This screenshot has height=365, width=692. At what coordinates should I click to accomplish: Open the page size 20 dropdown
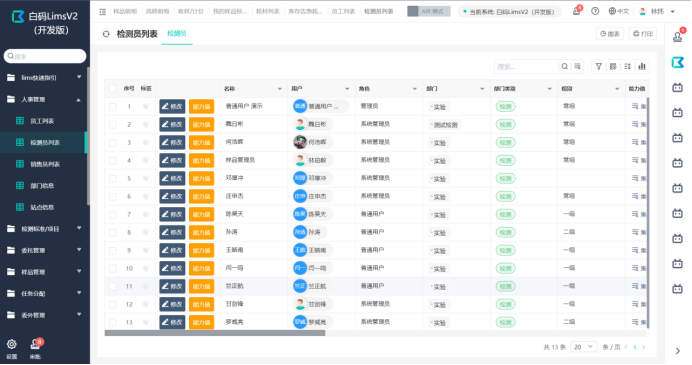pyautogui.click(x=583, y=347)
